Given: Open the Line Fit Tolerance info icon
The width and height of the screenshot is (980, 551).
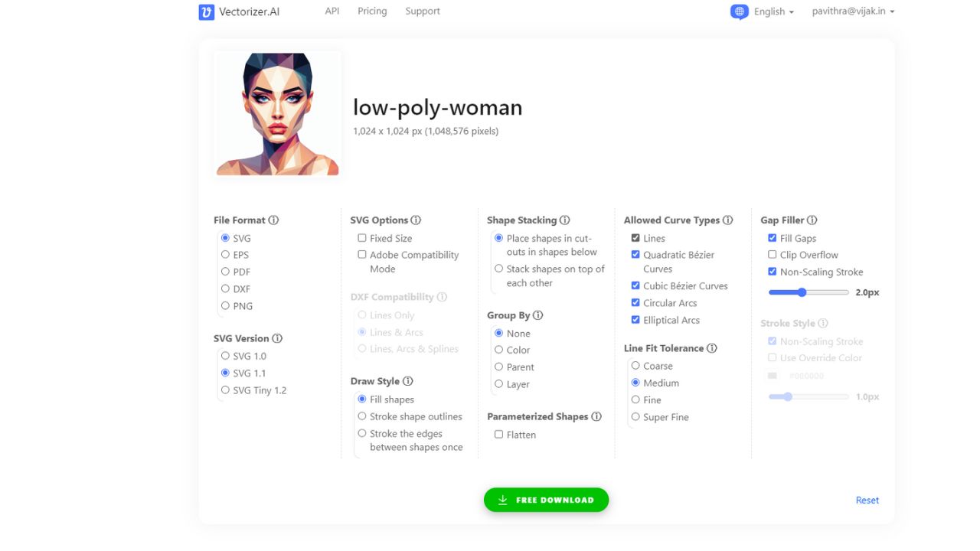Looking at the screenshot, I should pyautogui.click(x=712, y=348).
